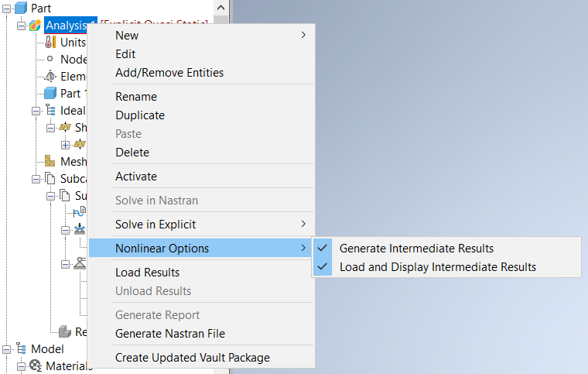Click the Results icon in the tree
This screenshot has width=588, height=374.
coord(65,331)
